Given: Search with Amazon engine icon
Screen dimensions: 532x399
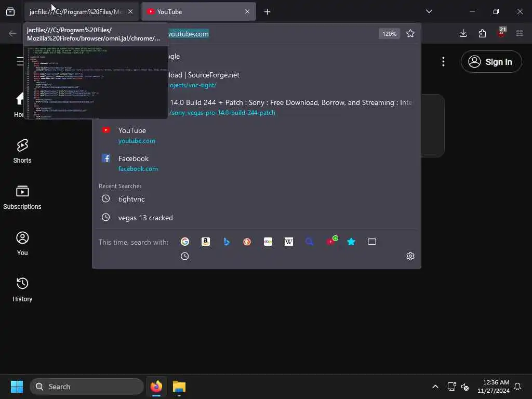Looking at the screenshot, I should 206,242.
